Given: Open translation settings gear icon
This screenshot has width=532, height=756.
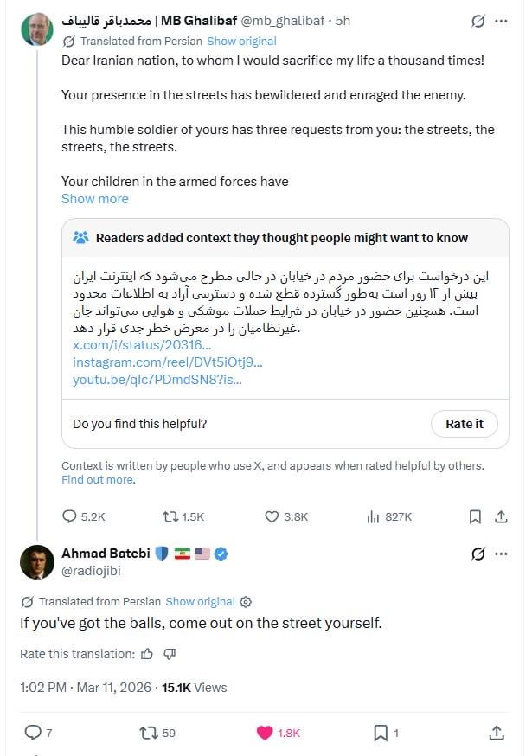Looking at the screenshot, I should pos(246,602).
